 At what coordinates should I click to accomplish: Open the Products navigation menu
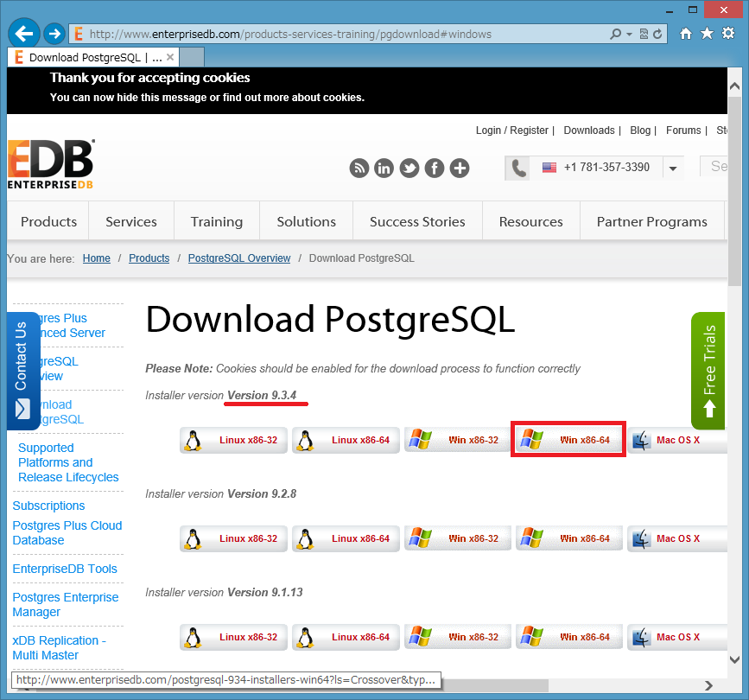point(48,221)
